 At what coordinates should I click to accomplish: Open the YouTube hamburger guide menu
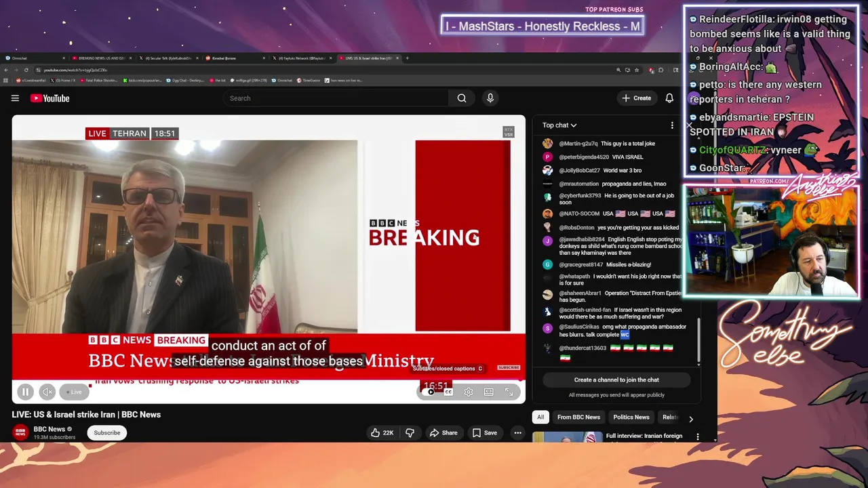point(15,98)
